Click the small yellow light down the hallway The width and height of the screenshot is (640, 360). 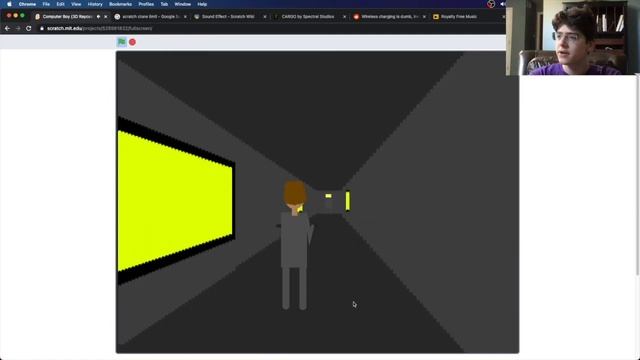tap(328, 196)
